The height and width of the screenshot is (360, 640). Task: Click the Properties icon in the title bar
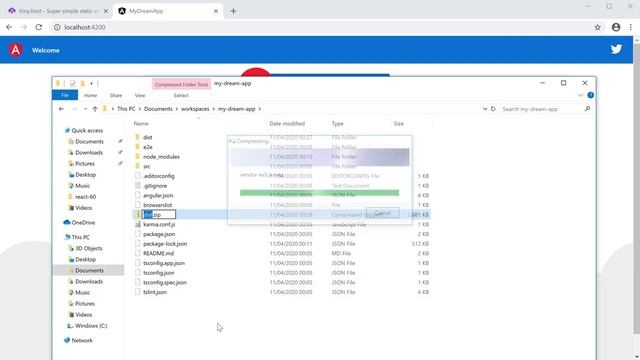(73, 83)
